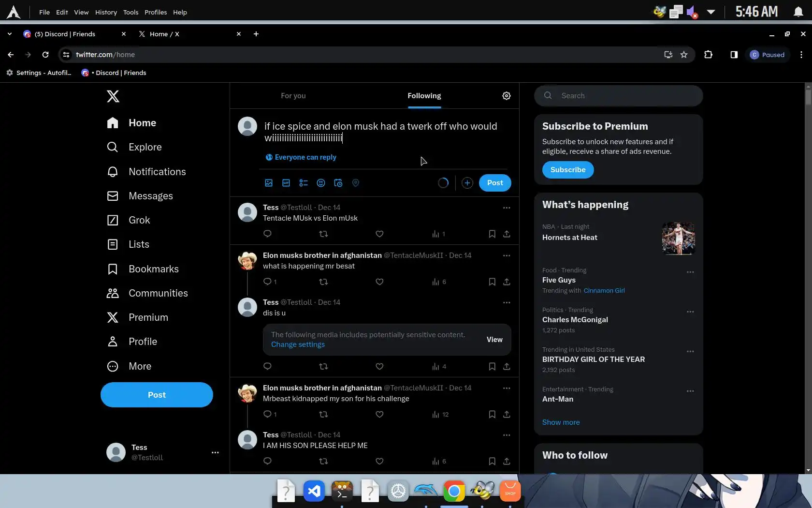This screenshot has width=812, height=508.
Task: Click Show more under What's happening
Action: (561, 422)
